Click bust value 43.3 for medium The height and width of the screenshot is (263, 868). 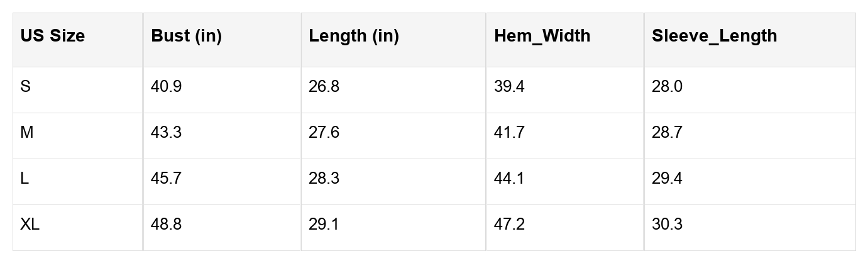click(166, 133)
